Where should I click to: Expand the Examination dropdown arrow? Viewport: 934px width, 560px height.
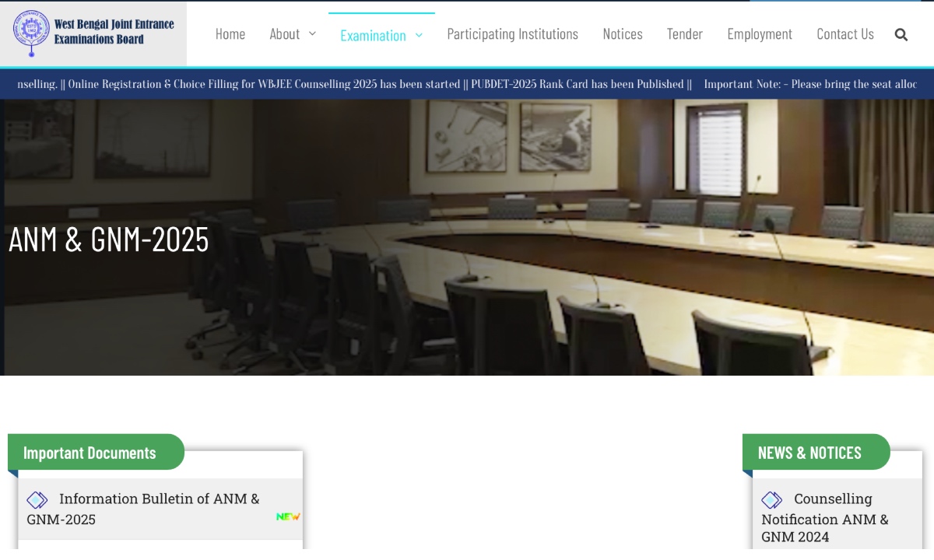click(419, 35)
